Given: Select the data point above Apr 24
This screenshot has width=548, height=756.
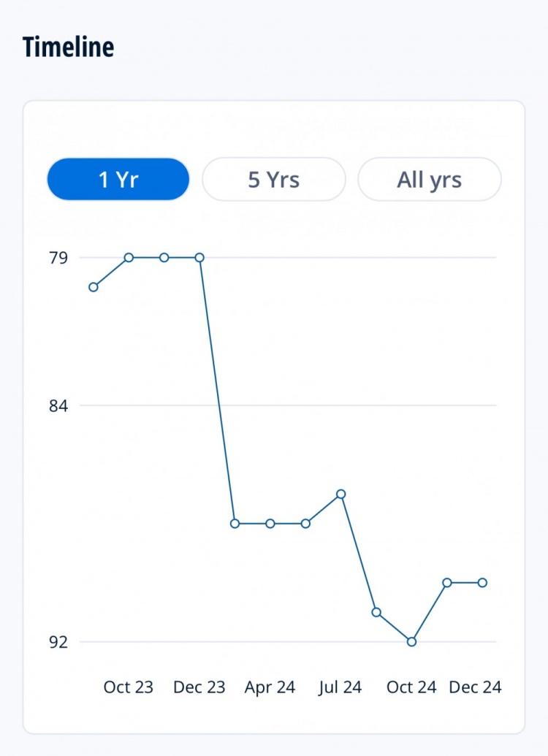Looking at the screenshot, I should [x=270, y=524].
